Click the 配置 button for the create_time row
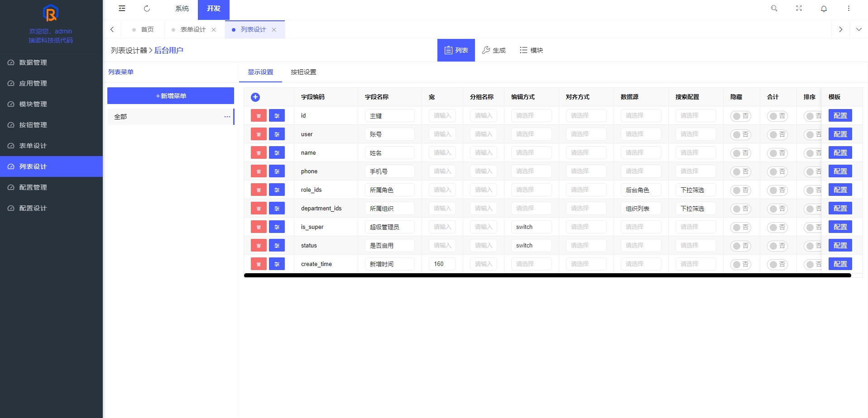The width and height of the screenshot is (868, 418). point(840,264)
